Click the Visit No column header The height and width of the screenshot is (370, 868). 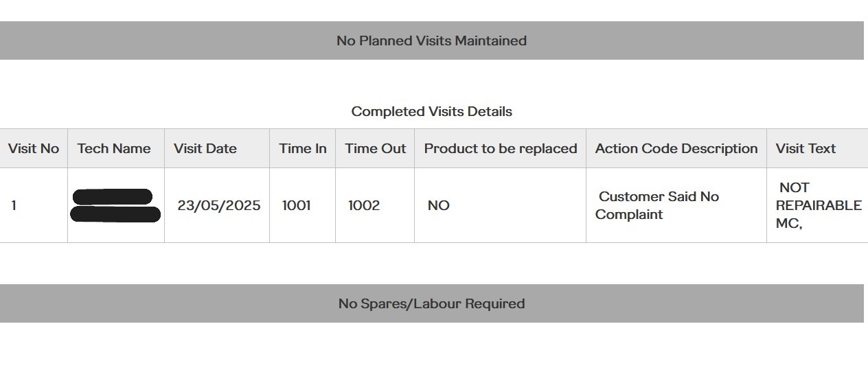[x=34, y=148]
